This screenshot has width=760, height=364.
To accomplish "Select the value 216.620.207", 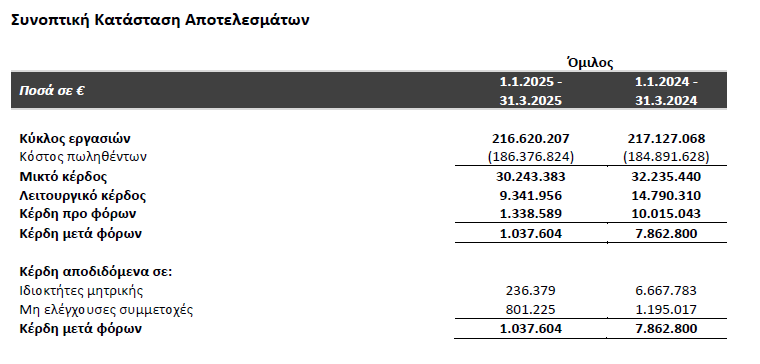I will coord(531,139).
